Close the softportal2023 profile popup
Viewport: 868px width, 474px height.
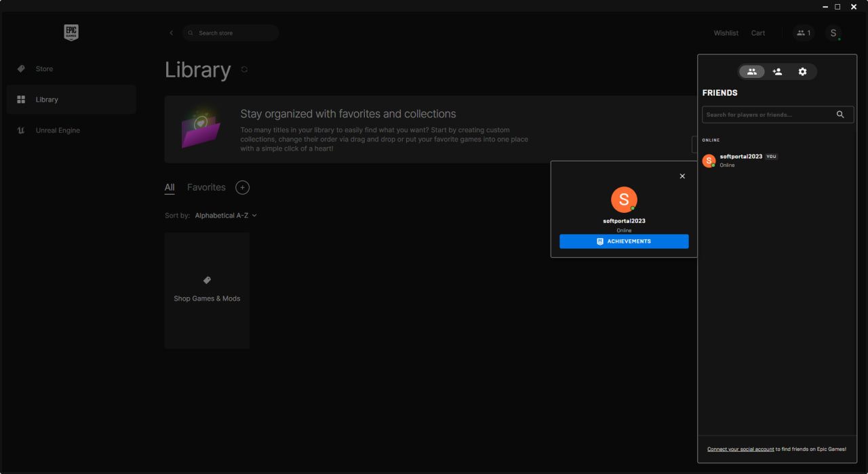682,176
